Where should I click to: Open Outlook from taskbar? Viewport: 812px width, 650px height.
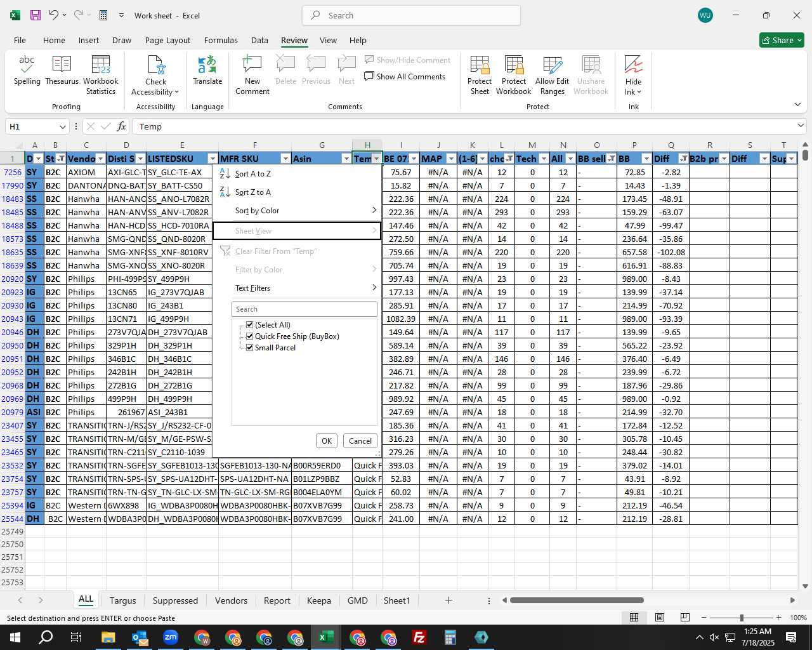click(139, 637)
